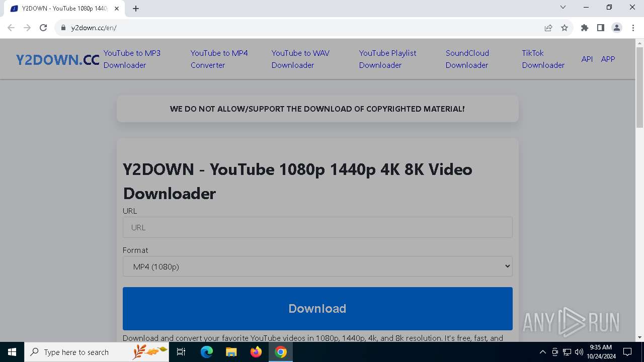Click the blue Download button
Image resolution: width=644 pixels, height=362 pixels.
(317, 309)
